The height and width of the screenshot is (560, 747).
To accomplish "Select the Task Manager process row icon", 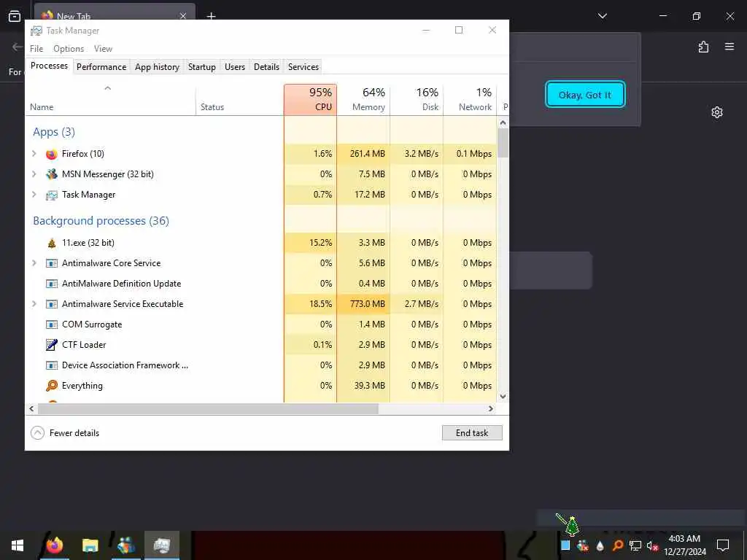I will coord(52,195).
